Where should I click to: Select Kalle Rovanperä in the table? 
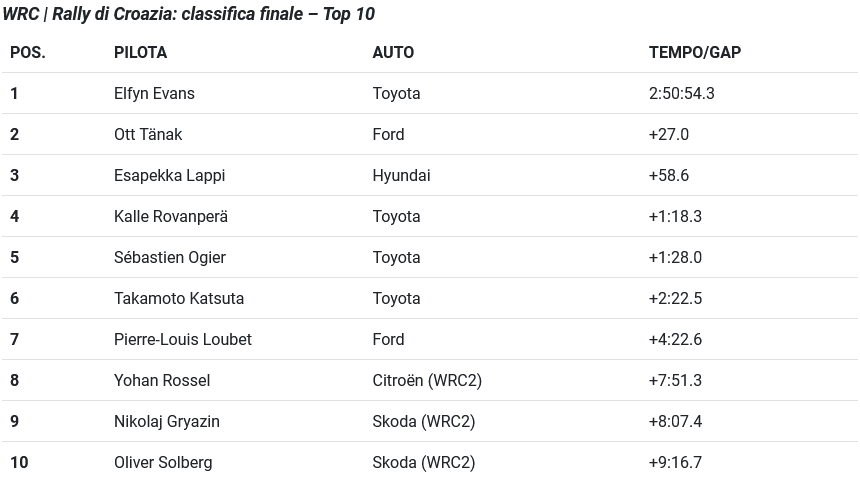[x=171, y=216]
